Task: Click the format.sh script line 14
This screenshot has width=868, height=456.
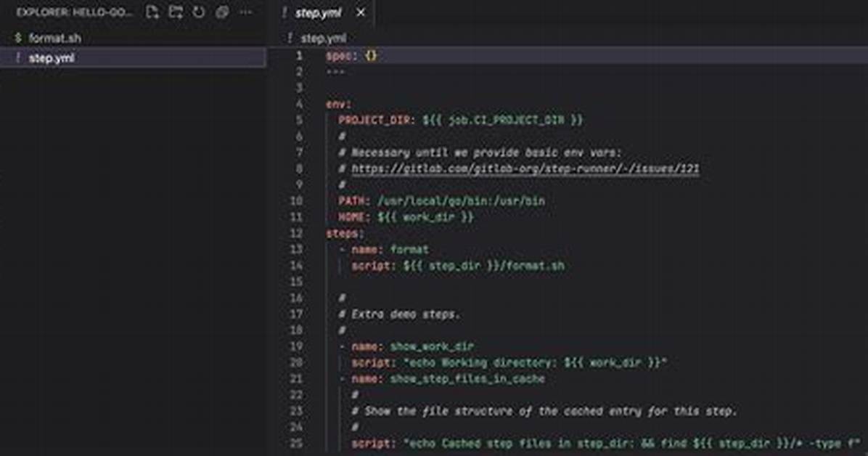Action: pyautogui.click(x=458, y=266)
